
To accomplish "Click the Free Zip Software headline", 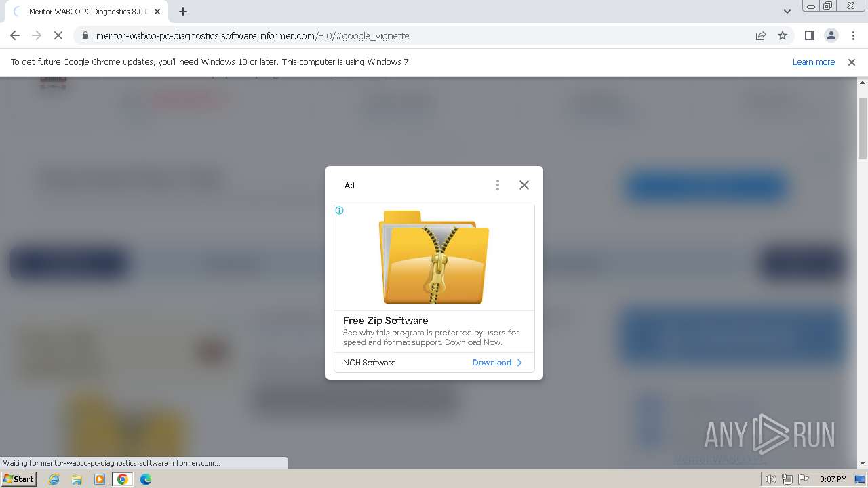I will click(386, 321).
